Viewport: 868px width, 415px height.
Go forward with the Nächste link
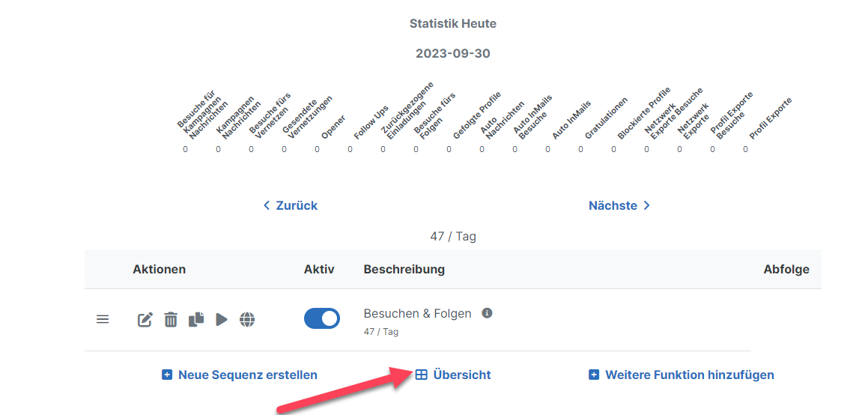tap(619, 205)
